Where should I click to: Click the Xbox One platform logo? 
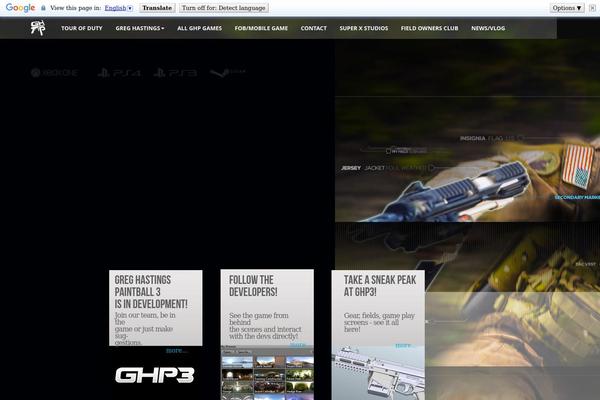55,73
